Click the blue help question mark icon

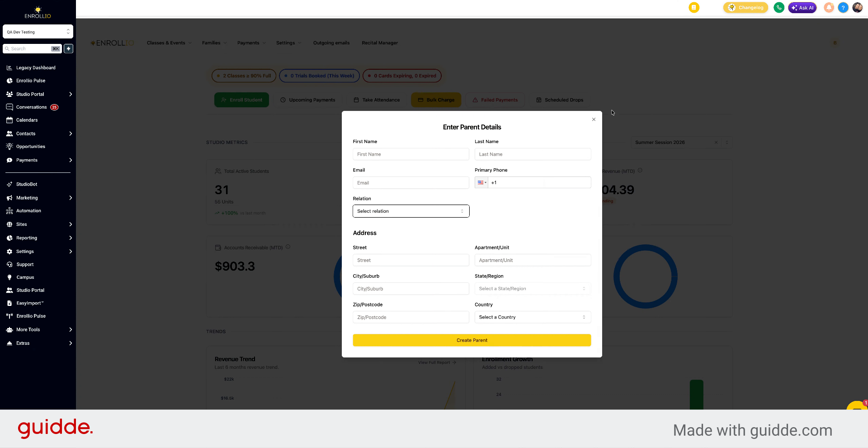[x=843, y=8]
